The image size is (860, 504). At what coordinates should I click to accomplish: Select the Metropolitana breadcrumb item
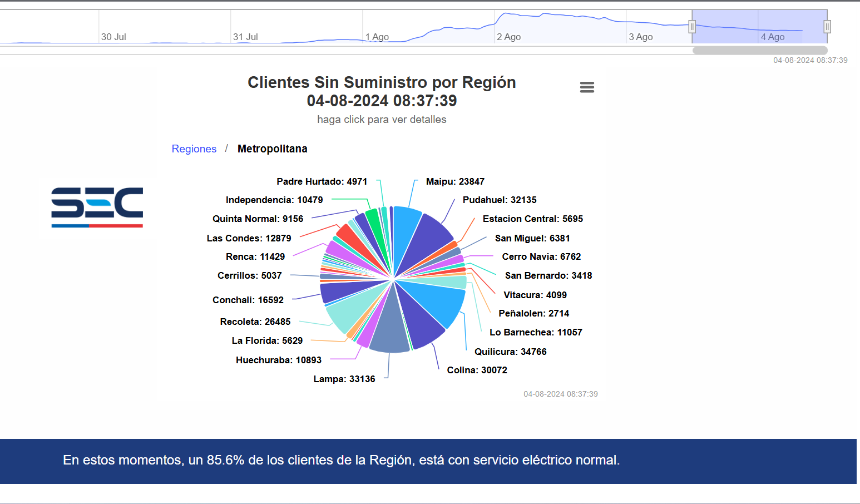tap(272, 149)
